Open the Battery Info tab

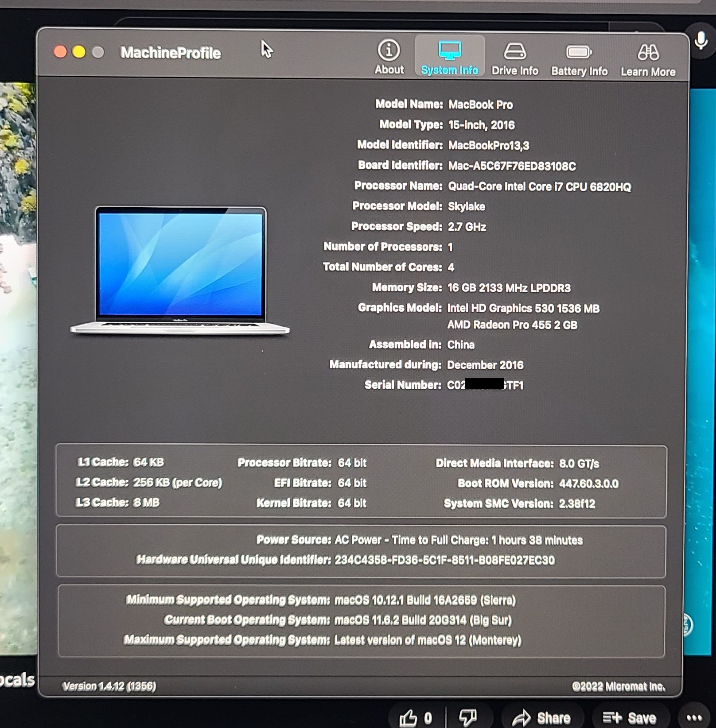coord(579,60)
